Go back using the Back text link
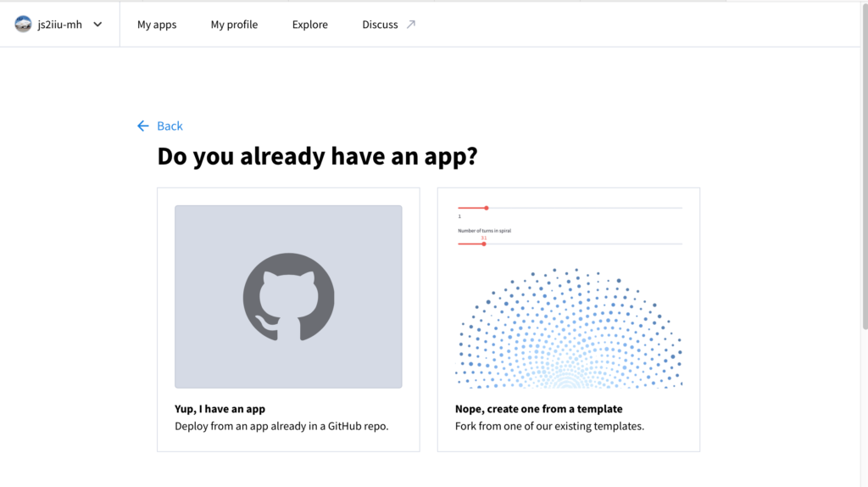This screenshot has width=868, height=487. pyautogui.click(x=170, y=126)
